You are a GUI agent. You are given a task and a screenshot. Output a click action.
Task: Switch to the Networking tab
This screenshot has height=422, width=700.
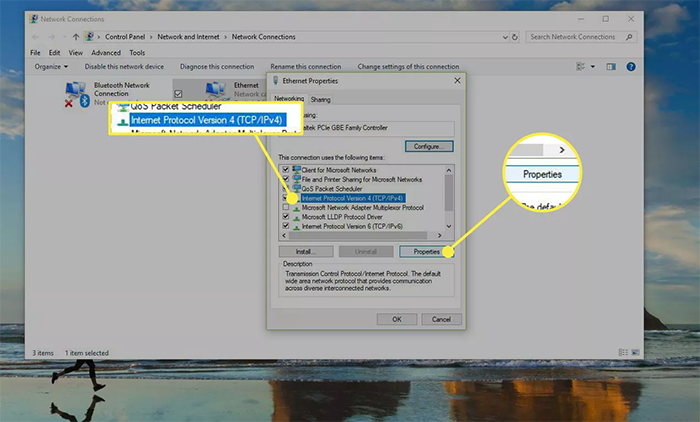click(289, 98)
